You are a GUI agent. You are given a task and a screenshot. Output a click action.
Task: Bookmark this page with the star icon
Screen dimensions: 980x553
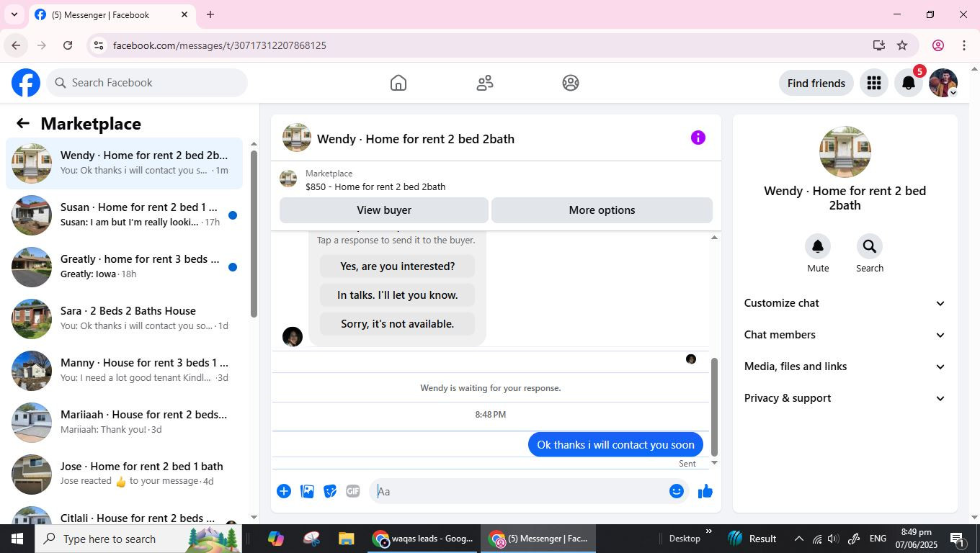coord(902,45)
